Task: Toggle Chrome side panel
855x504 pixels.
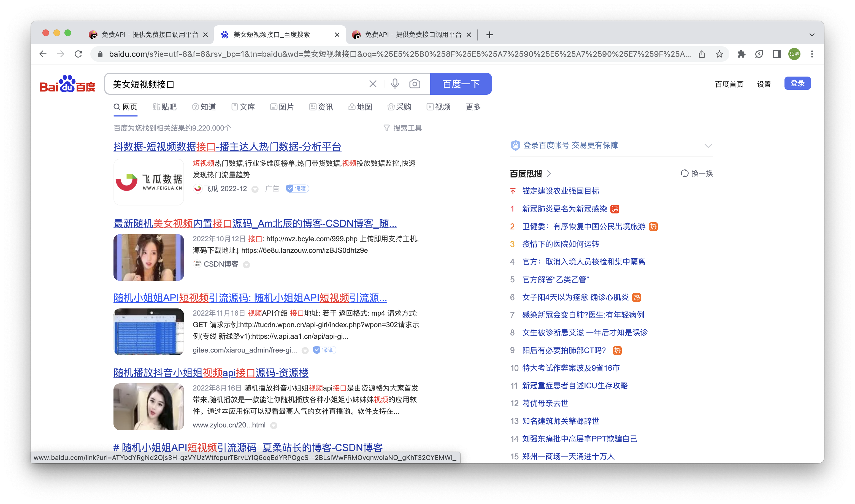Action: coord(776,54)
